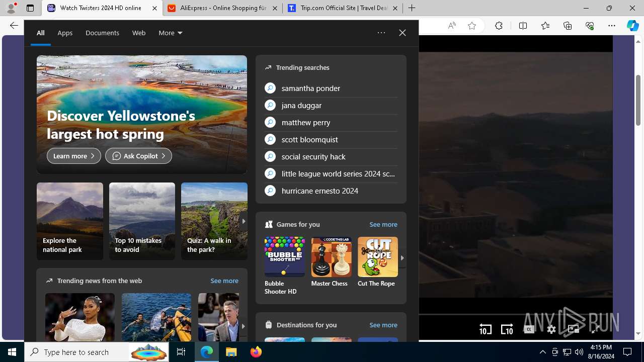This screenshot has width=644, height=362.
Task: Click the Ask Copilot button
Action: 138,156
